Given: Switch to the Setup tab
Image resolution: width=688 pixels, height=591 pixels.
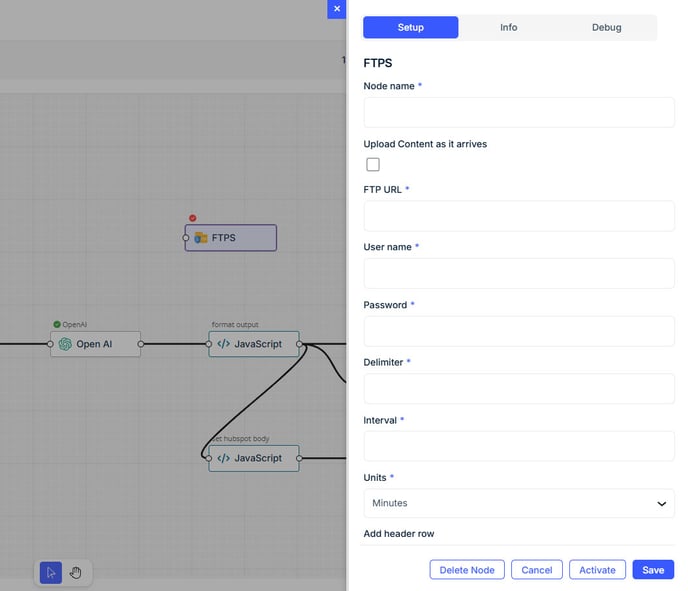Looking at the screenshot, I should coord(411,27).
